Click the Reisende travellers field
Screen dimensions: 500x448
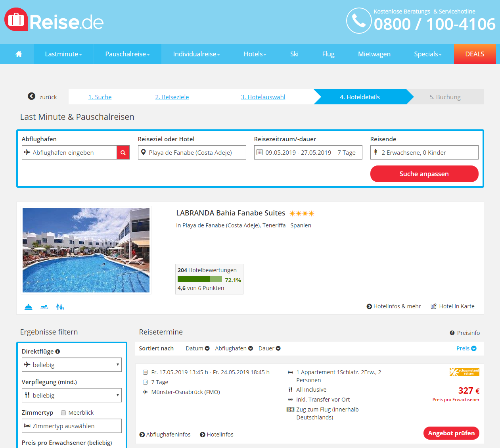424,152
